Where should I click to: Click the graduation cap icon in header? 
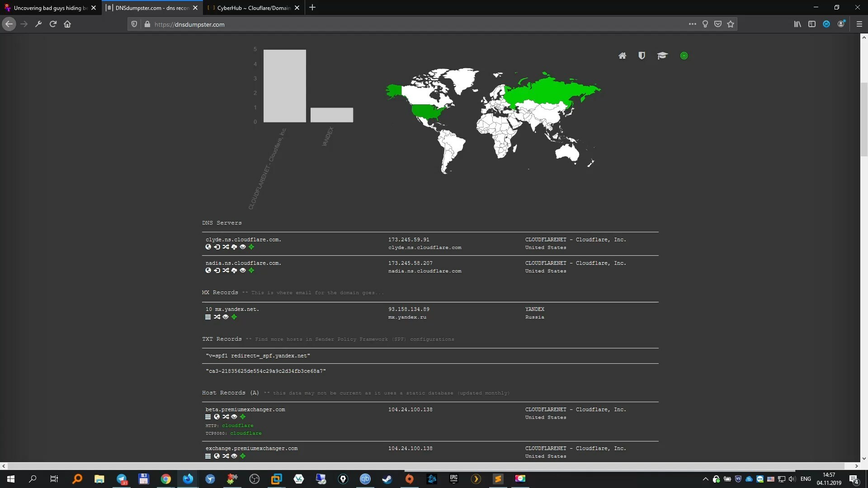[662, 56]
